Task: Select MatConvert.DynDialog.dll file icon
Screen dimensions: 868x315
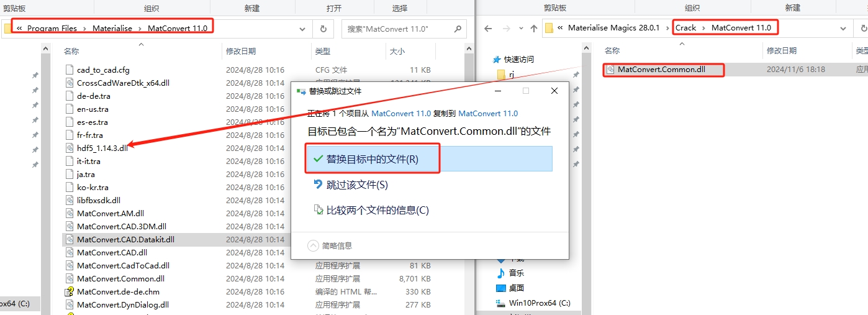Action: click(x=70, y=304)
